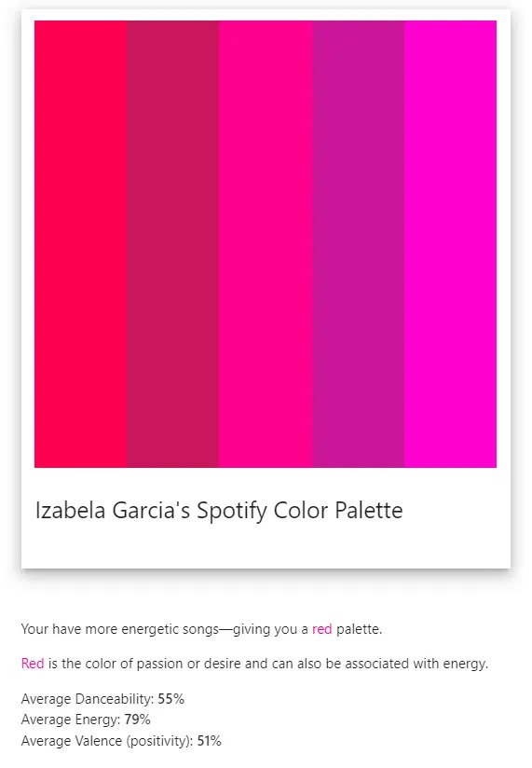Click the word Spotify in the title
Viewport: 532px width, 768px height.
232,512
